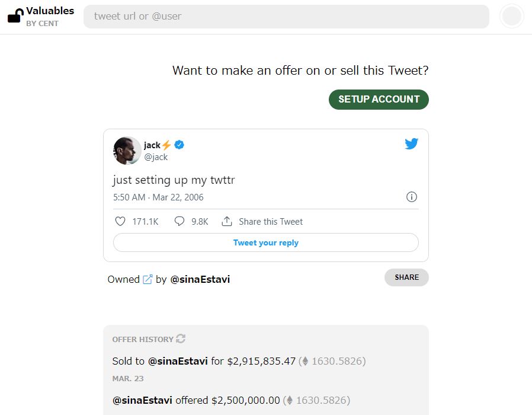
Task: Click the heart like icon
Action: pos(120,221)
